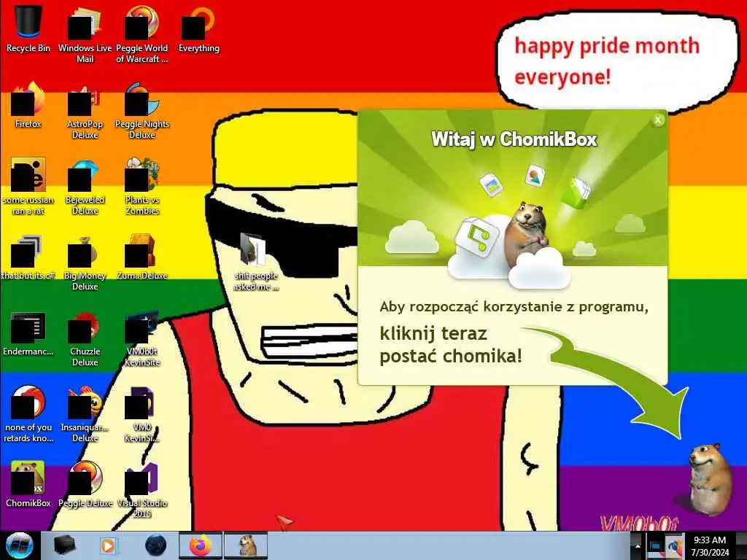Open the Everything search shortcut

coord(198,29)
